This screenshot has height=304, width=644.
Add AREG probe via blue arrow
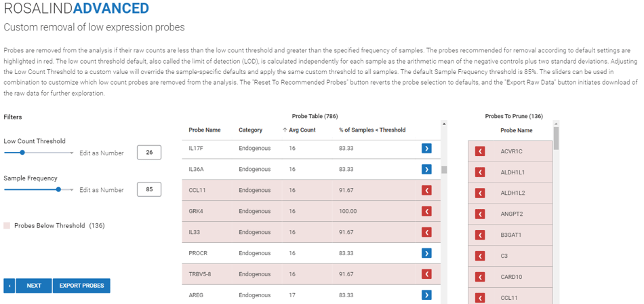tap(426, 295)
